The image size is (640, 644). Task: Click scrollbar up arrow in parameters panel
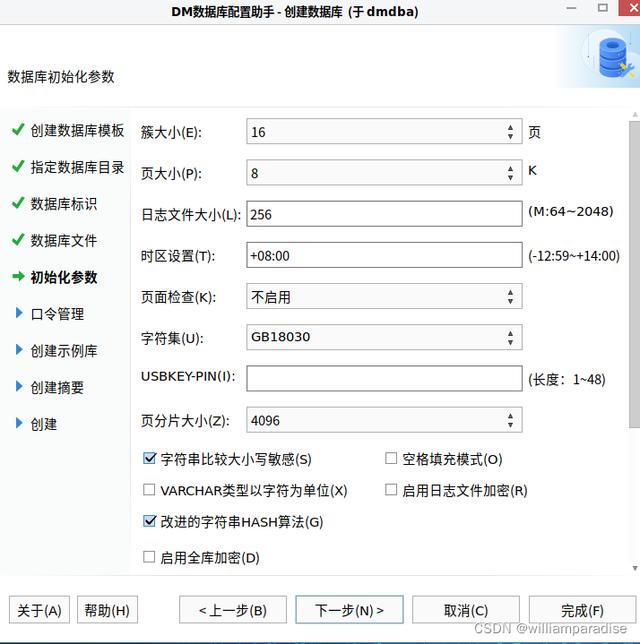(635, 115)
